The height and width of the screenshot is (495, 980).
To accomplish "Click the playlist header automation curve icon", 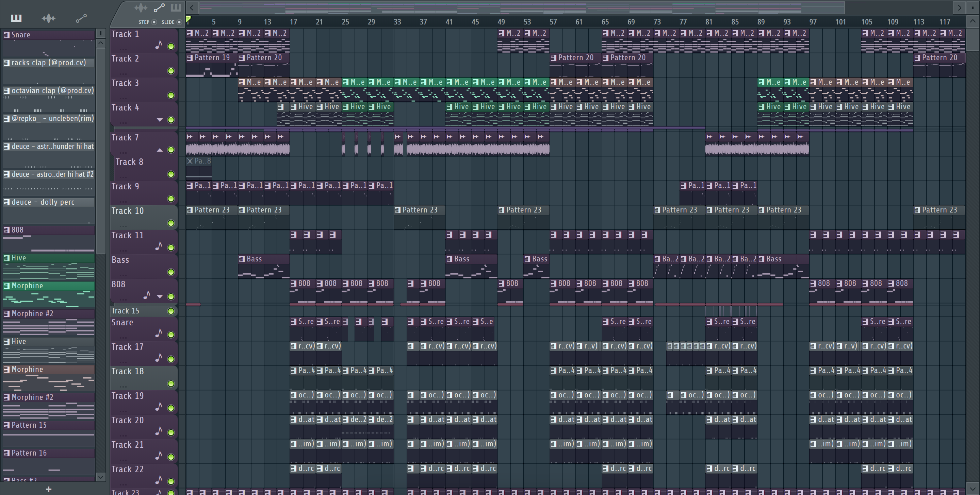I will 159,7.
